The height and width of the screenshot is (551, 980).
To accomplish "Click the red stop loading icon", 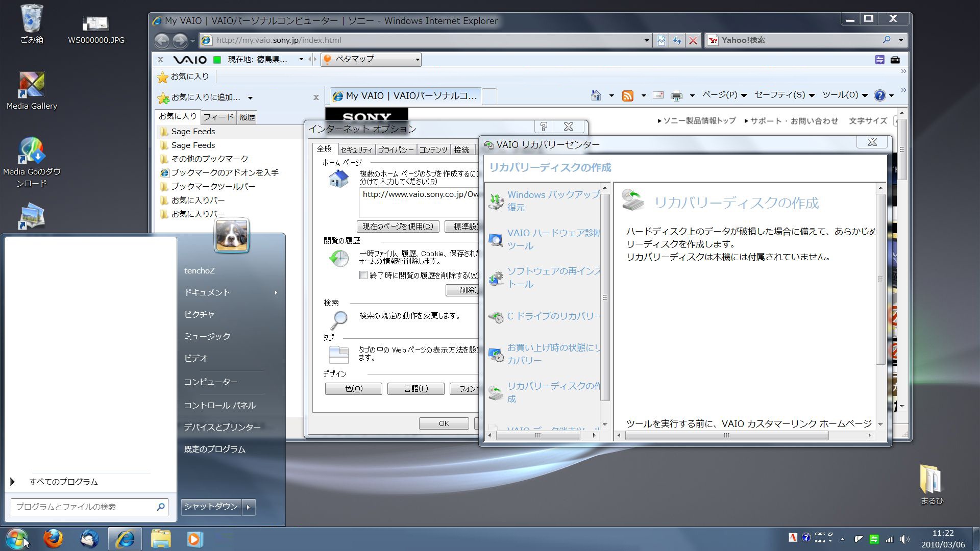I will 693,40.
